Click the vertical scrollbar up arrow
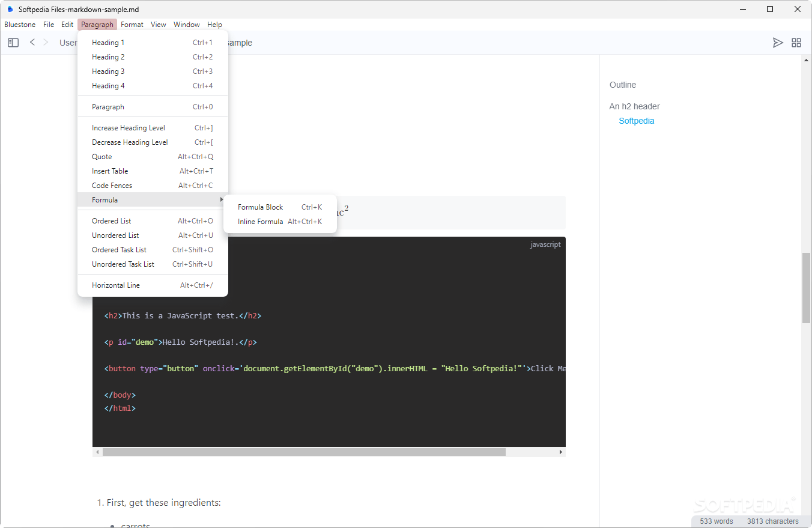Image resolution: width=812 pixels, height=528 pixels. click(x=807, y=59)
